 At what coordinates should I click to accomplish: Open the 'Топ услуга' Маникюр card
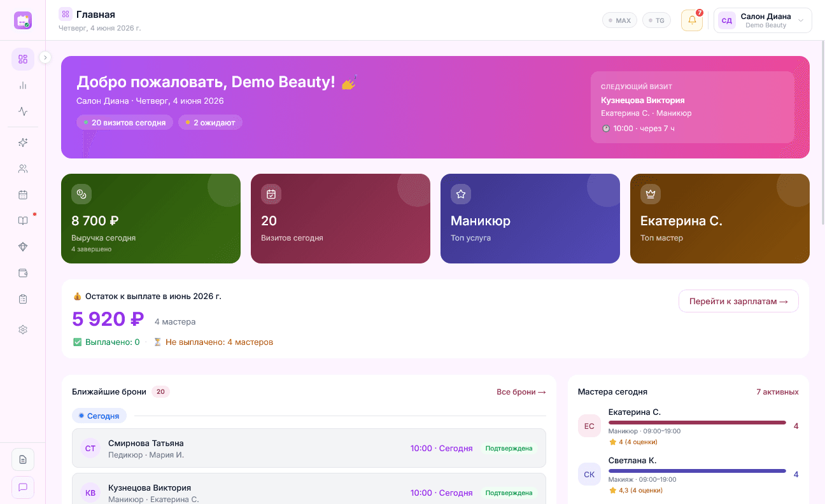[x=530, y=218]
